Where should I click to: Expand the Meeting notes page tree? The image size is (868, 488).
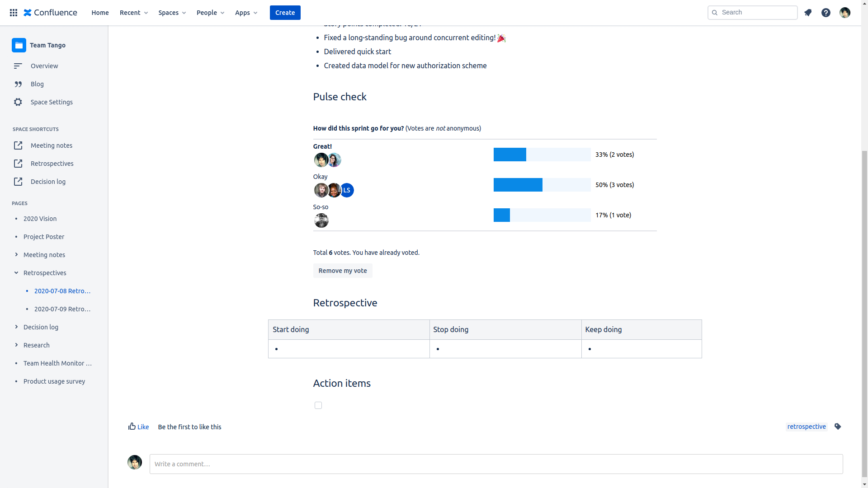point(16,255)
